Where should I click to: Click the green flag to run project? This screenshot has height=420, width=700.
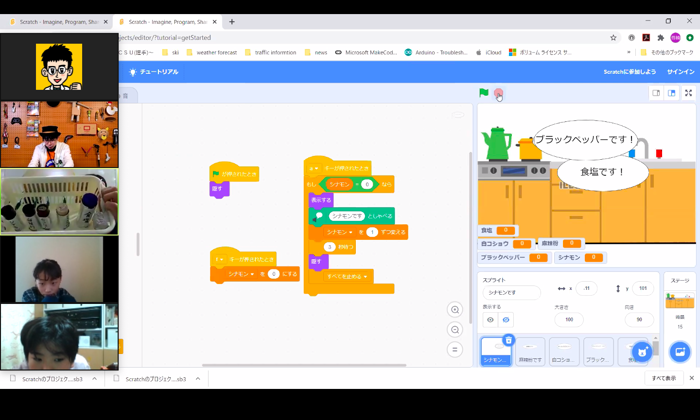pyautogui.click(x=484, y=93)
